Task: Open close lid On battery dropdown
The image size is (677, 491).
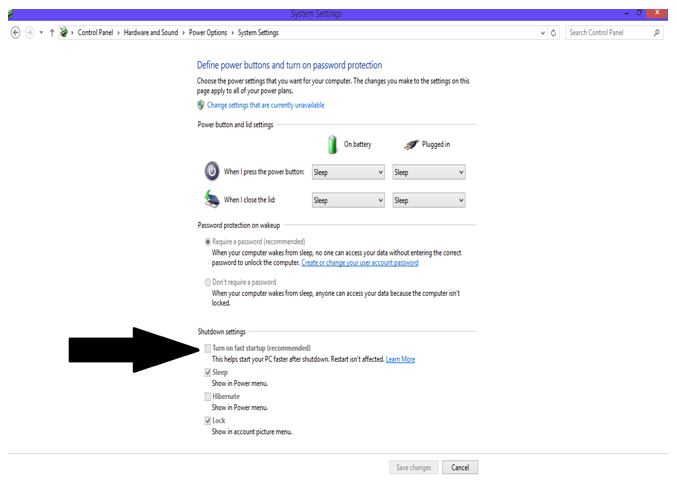Action: [348, 200]
